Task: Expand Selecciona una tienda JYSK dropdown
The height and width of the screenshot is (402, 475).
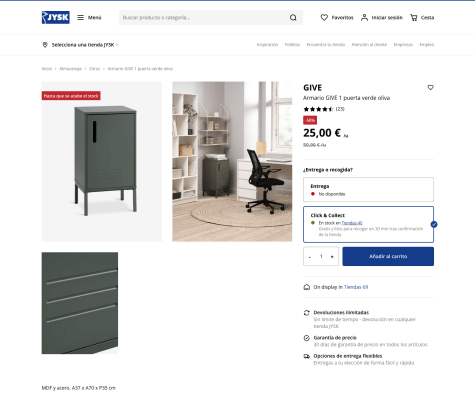Action: (85, 45)
